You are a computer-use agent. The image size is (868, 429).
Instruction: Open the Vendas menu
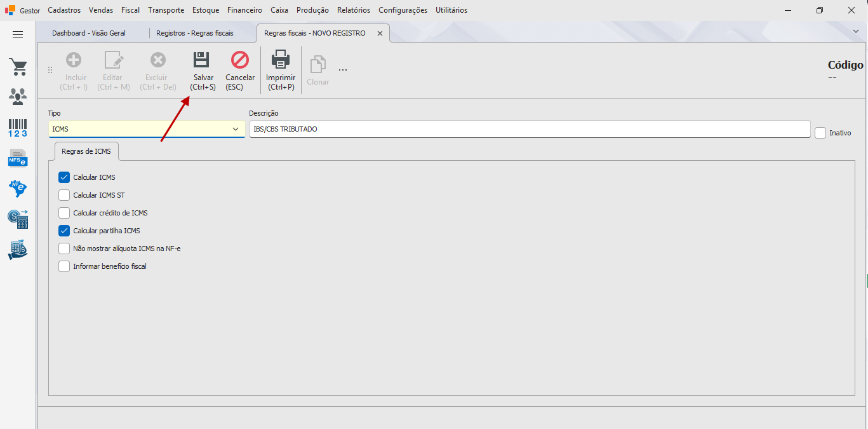pos(102,10)
